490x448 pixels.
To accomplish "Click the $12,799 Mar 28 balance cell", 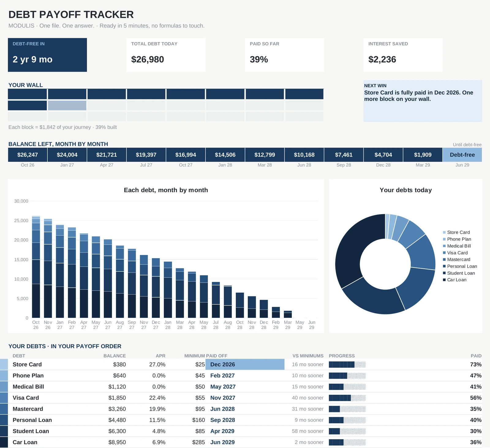I will [265, 155].
